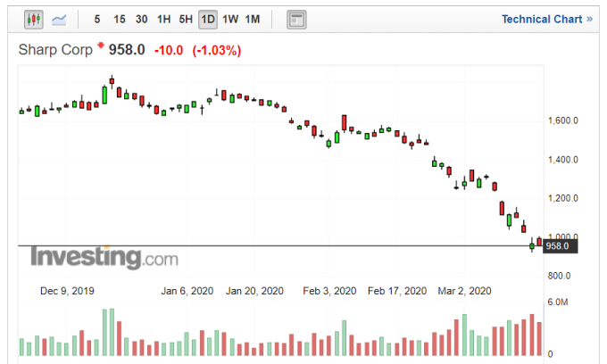Select the candlestick chart type icon

(x=34, y=19)
